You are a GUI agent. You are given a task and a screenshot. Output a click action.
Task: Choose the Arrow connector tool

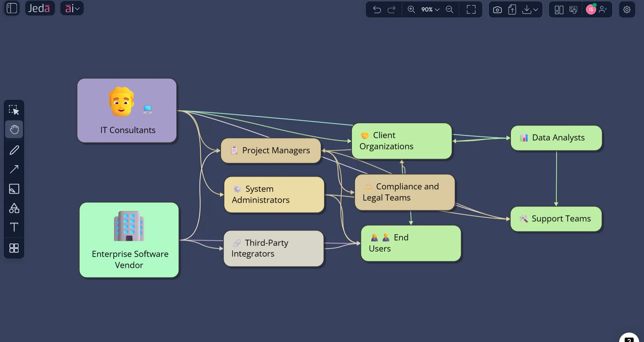[x=14, y=169]
